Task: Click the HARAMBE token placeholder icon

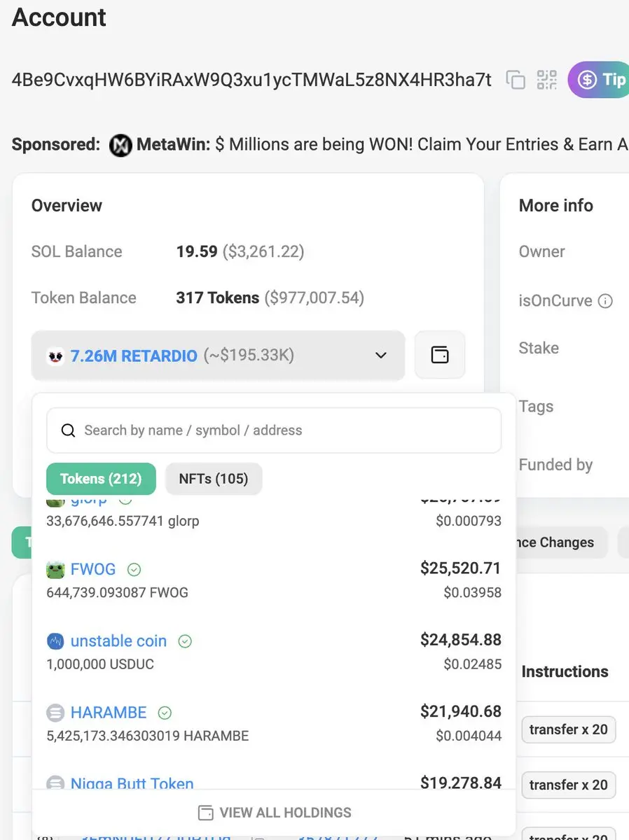Action: [55, 713]
